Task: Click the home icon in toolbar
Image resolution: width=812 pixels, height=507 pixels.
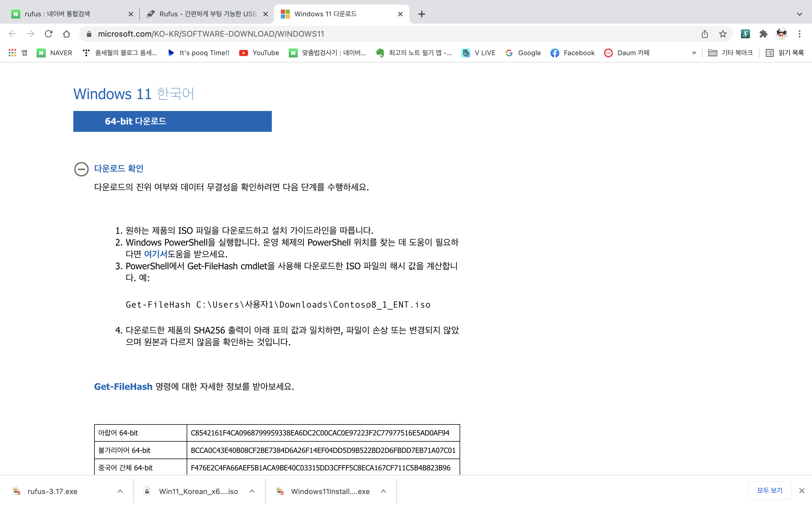Action: pos(67,34)
